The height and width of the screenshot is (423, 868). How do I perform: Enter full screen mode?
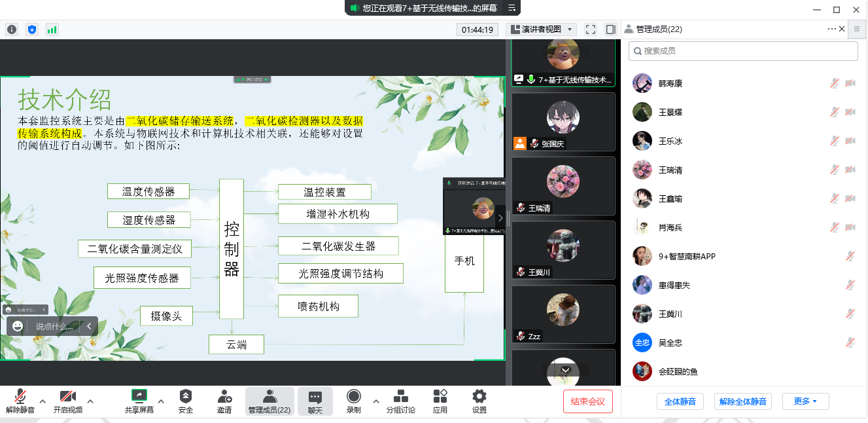click(x=591, y=29)
